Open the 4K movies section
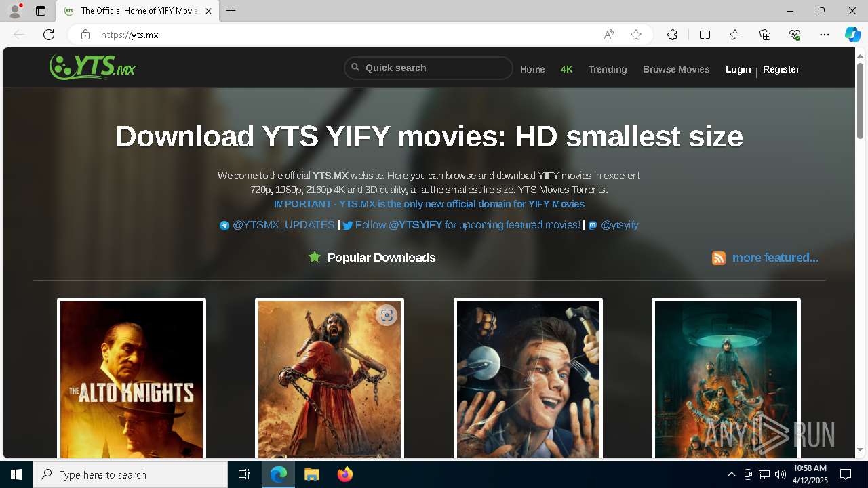 pyautogui.click(x=567, y=69)
